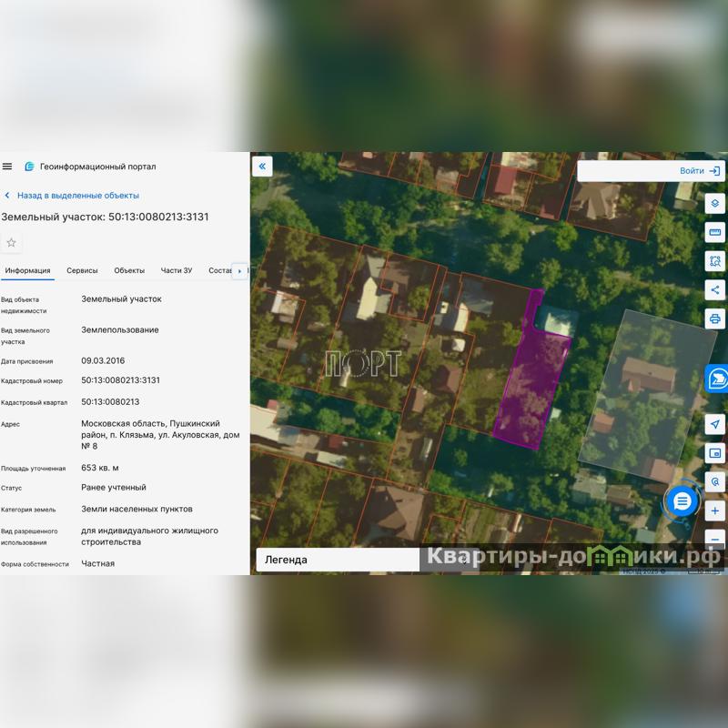
Task: Center map on my location
Action: pos(715,424)
